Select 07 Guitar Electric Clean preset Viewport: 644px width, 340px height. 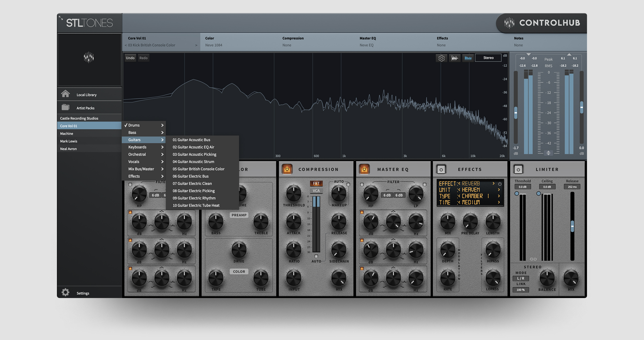(202, 183)
